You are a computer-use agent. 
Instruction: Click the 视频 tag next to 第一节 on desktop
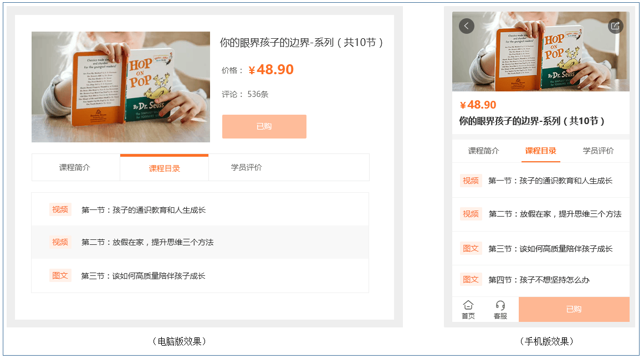point(60,209)
